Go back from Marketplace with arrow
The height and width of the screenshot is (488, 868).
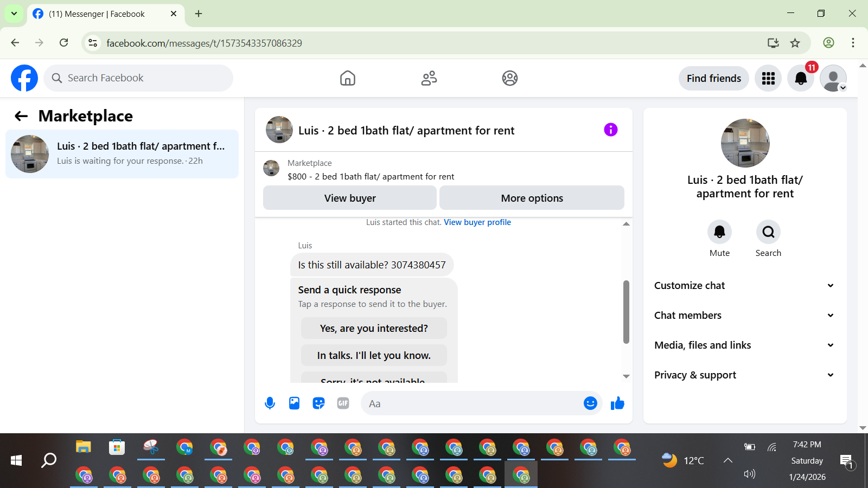21,116
